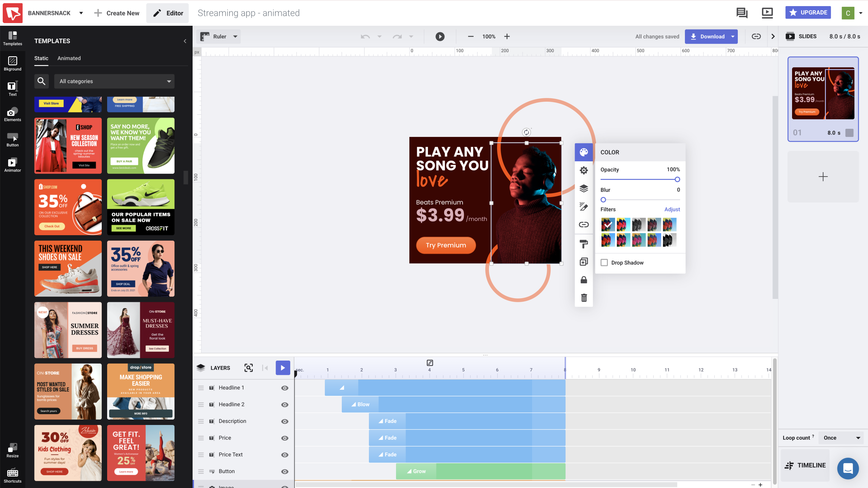Click the undo arrow
Viewport: 868px width, 488px height.
[365, 37]
